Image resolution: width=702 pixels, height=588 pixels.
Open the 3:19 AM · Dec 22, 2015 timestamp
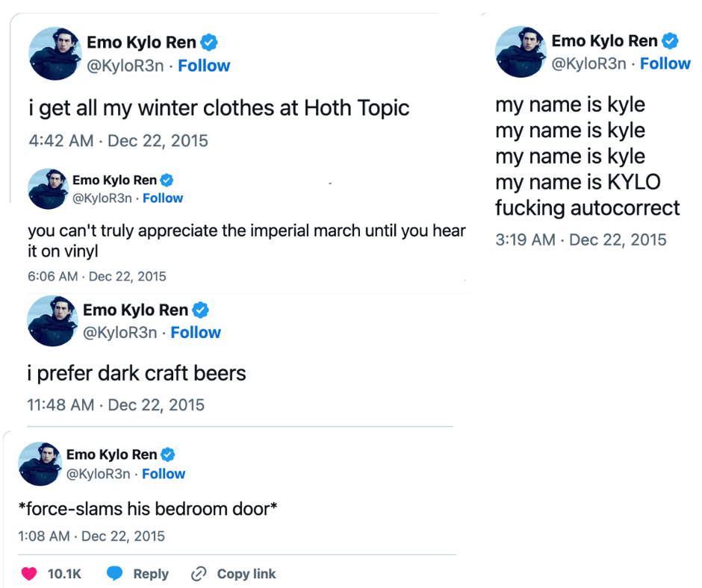[x=580, y=240]
